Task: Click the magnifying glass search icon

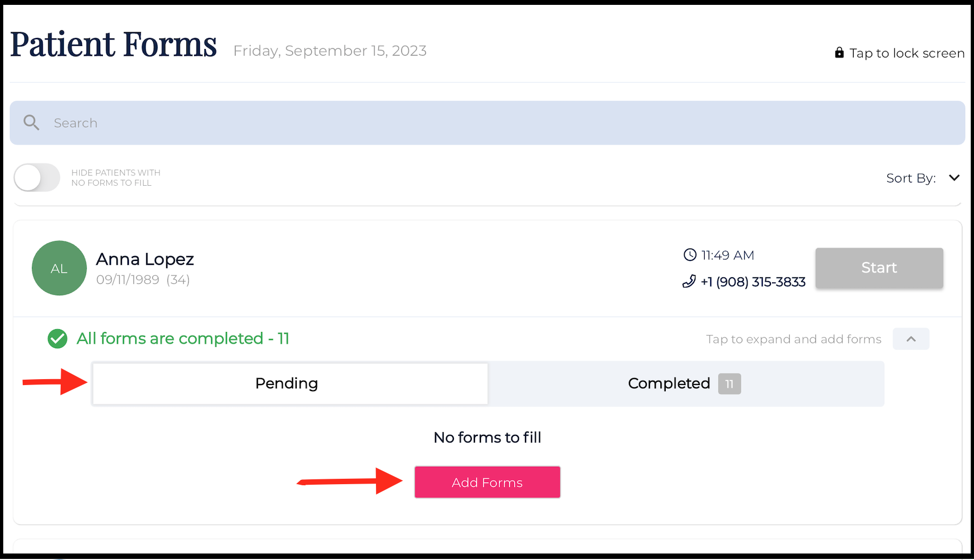Action: point(31,122)
